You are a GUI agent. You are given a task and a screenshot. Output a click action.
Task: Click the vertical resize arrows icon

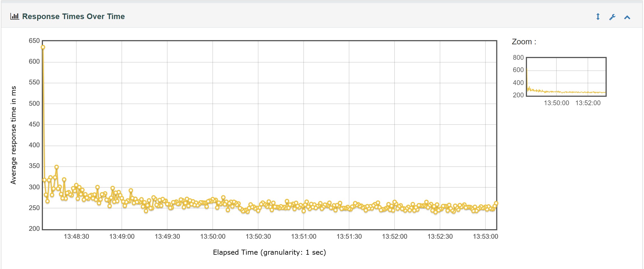click(x=598, y=17)
